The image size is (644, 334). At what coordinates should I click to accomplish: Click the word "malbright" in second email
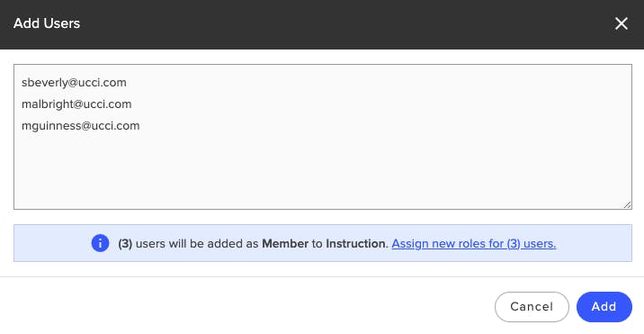click(x=48, y=104)
